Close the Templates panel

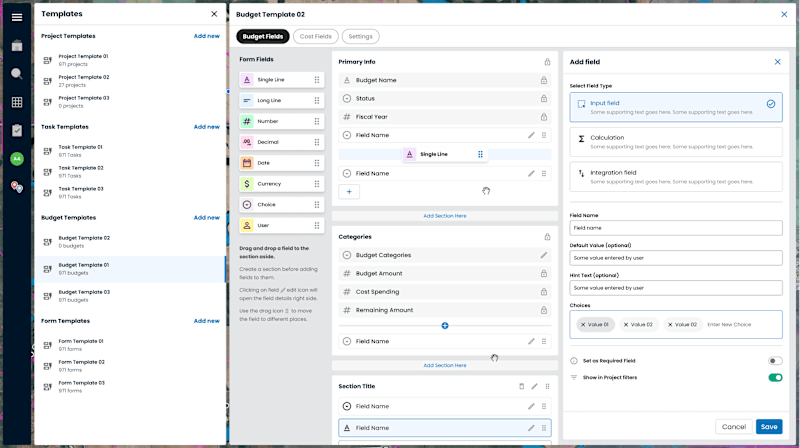[x=214, y=14]
